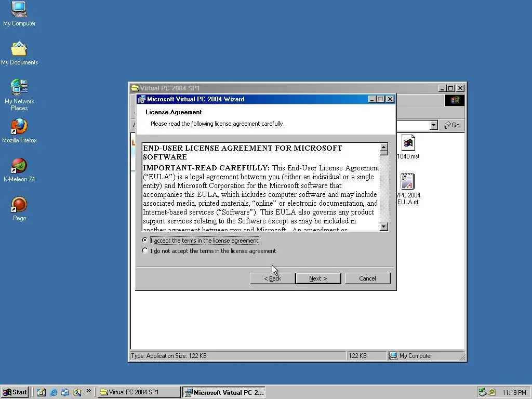
Task: Maximize the Virtual PC 2004 SP1 Explorer window
Action: point(450,88)
